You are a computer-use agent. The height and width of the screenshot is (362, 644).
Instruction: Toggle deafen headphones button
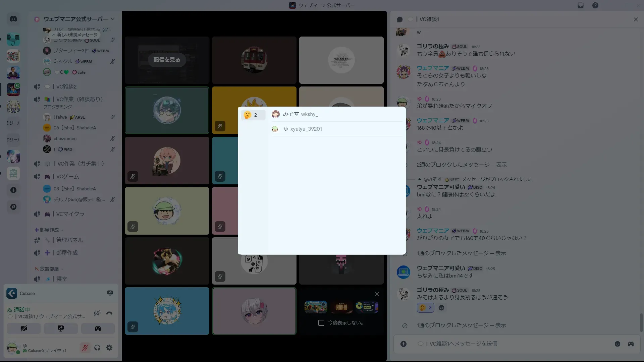pyautogui.click(x=97, y=348)
